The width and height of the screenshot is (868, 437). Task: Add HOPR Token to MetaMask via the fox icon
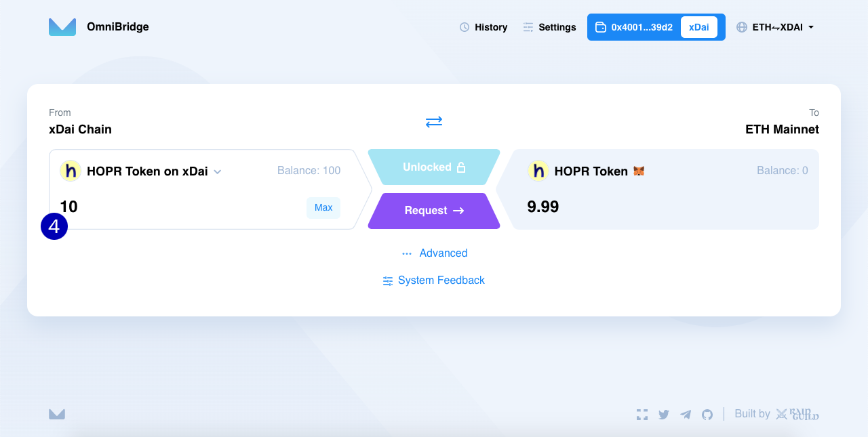(x=639, y=171)
